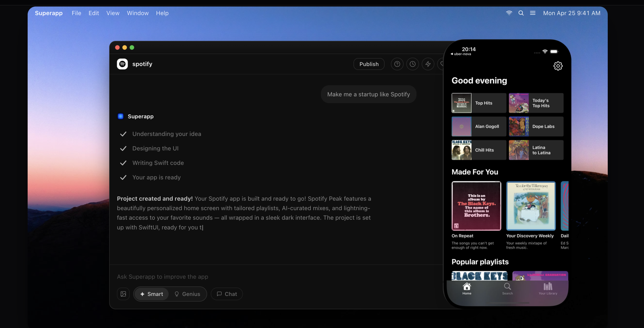
Task: Tap the battery indicator in the phone status bar
Action: pyautogui.click(x=554, y=51)
